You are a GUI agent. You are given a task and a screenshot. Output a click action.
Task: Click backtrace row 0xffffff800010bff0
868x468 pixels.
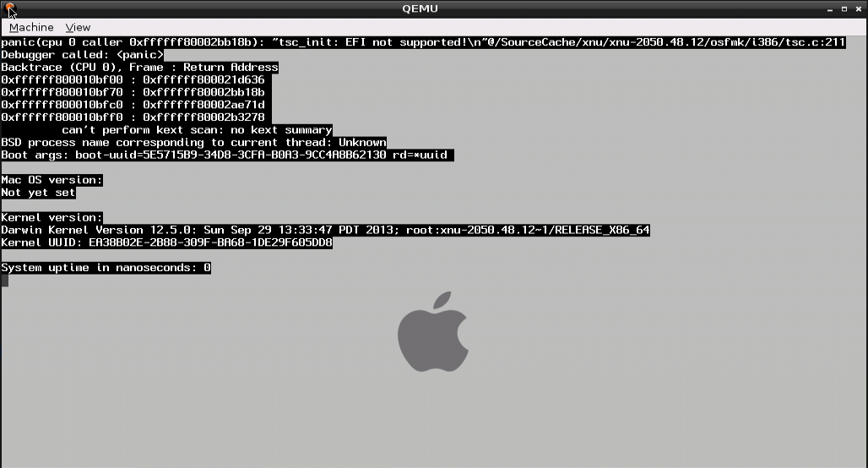coord(133,117)
